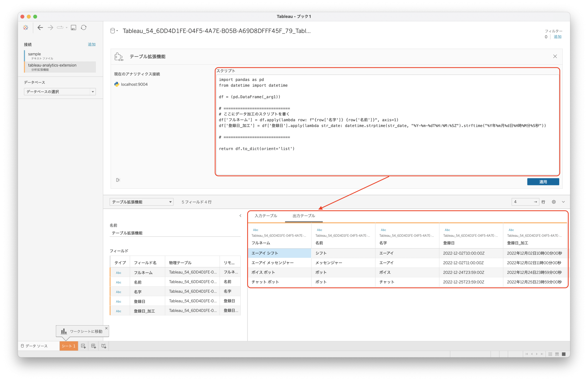Create a new story with the story icon
This screenshot has width=588, height=381.
pyautogui.click(x=104, y=346)
